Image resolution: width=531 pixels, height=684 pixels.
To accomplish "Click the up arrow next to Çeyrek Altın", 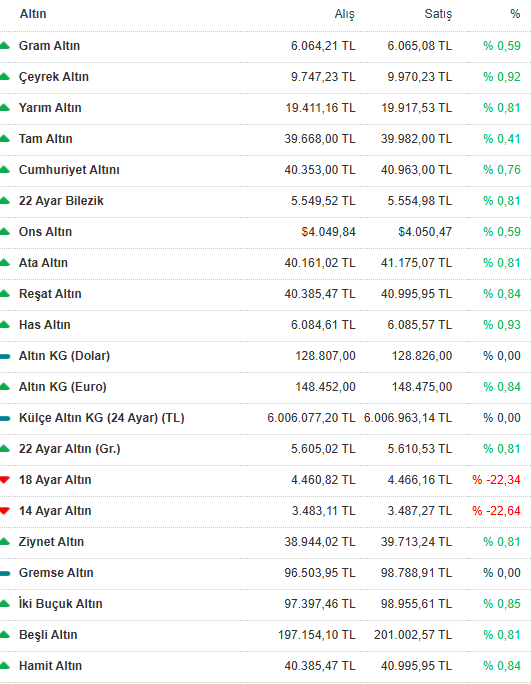I will (x=4, y=76).
